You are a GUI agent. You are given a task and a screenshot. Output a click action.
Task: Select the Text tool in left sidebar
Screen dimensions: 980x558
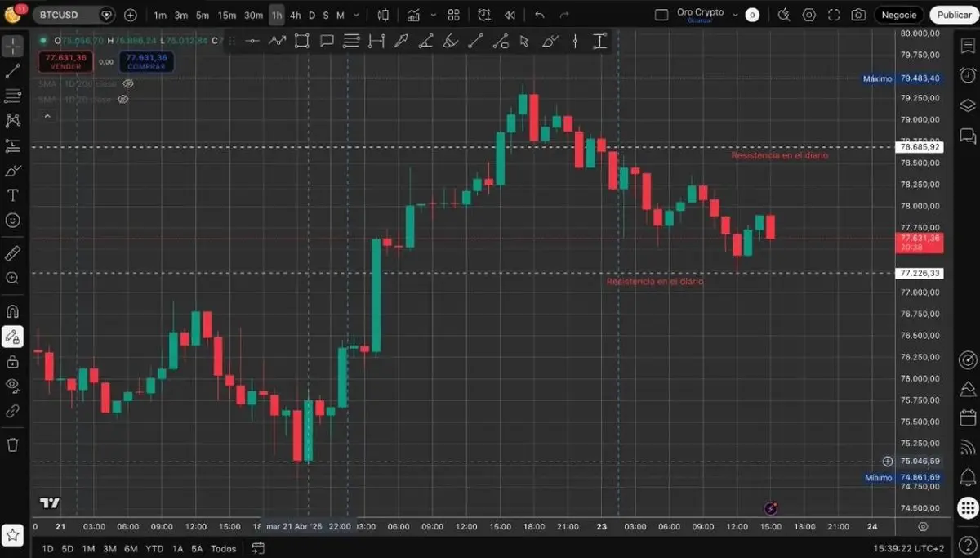(13, 195)
